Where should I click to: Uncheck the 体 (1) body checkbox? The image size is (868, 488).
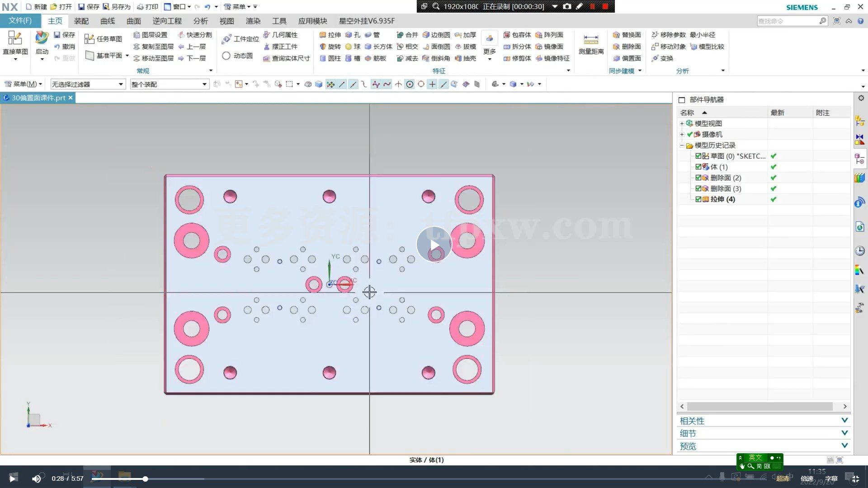[698, 167]
